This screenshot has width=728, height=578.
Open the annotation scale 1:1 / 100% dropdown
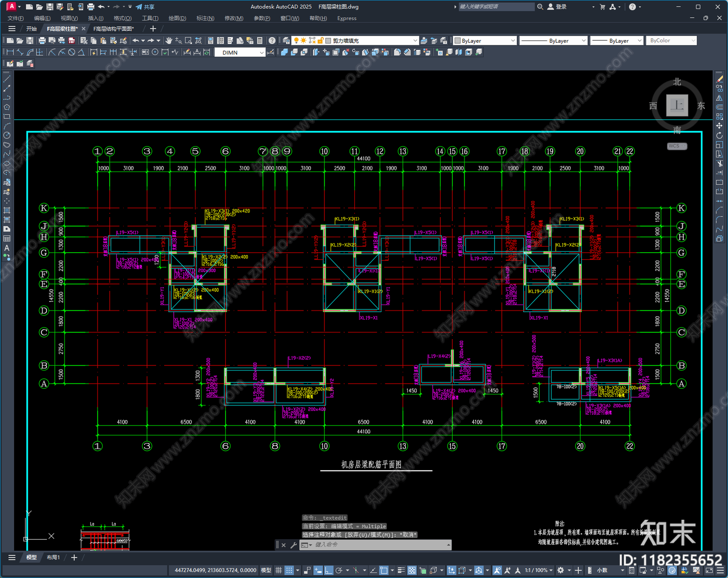coord(539,570)
